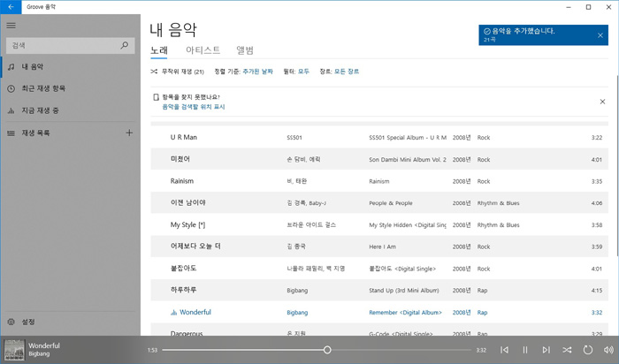Open the volume control
Screen dimensions: 619x364
pyautogui.click(x=608, y=350)
